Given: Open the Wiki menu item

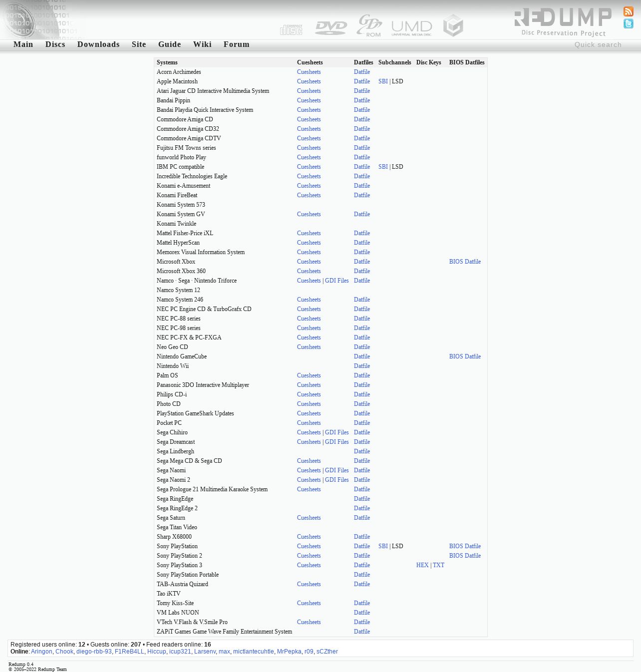Looking at the screenshot, I should pos(202,44).
